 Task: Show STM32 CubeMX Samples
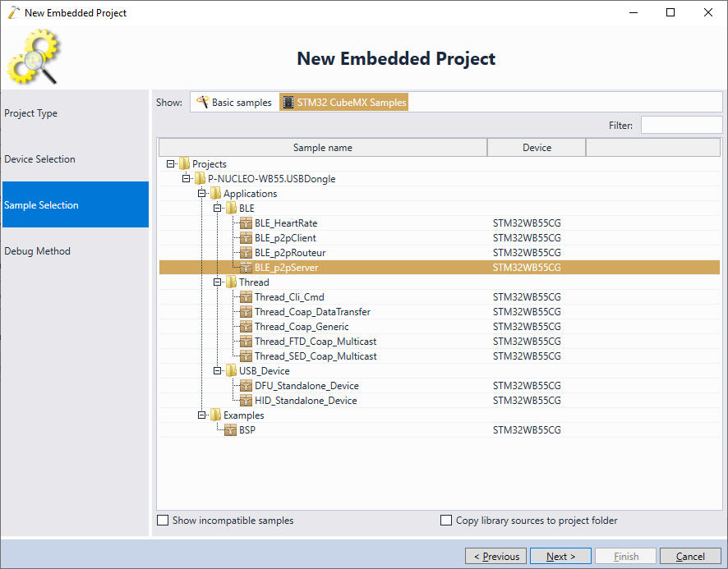(343, 102)
